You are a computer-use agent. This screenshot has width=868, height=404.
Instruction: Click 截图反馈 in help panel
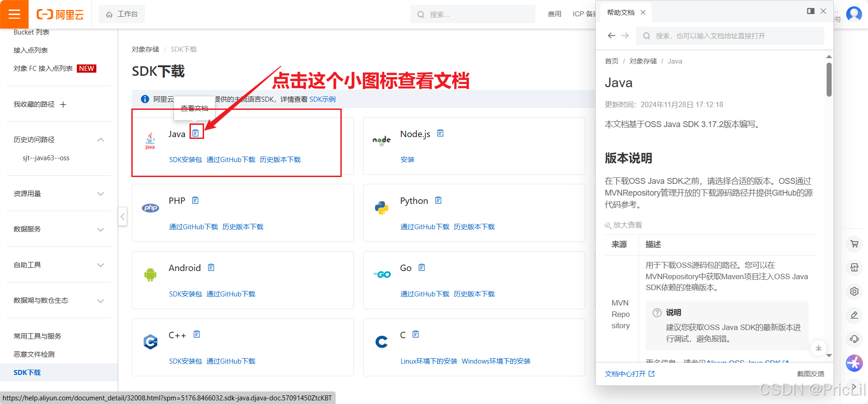[811, 374]
